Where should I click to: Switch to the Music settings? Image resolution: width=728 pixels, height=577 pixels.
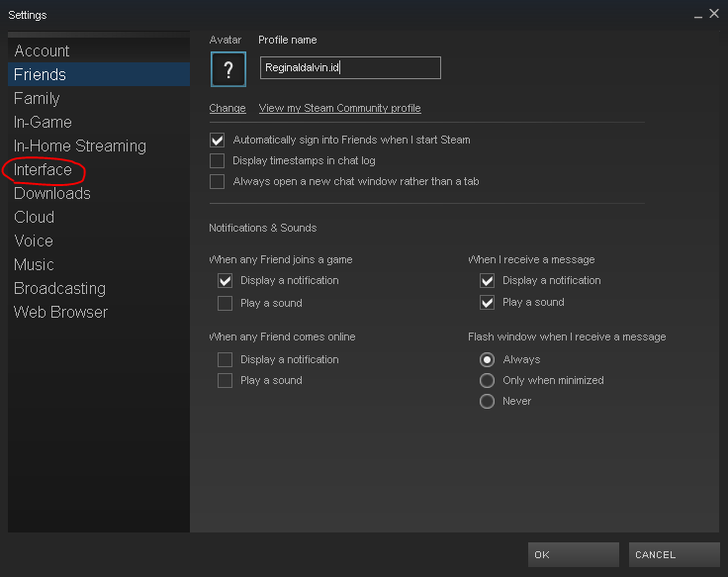[99, 264]
